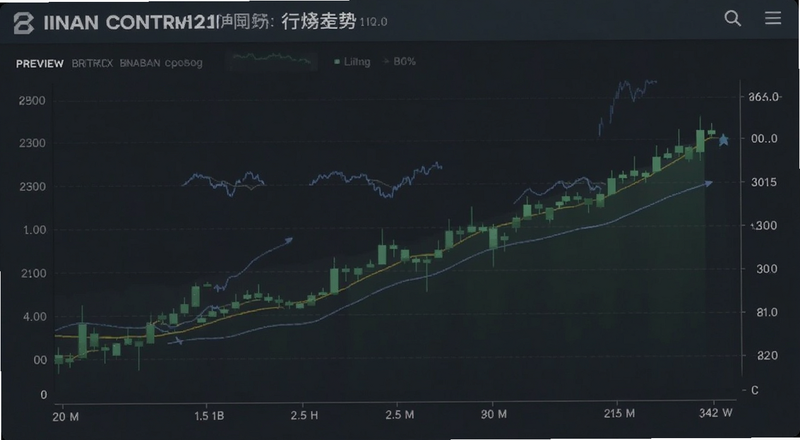
Task: Click the blue arrowhead above 1.5 1B
Action: 289,239
